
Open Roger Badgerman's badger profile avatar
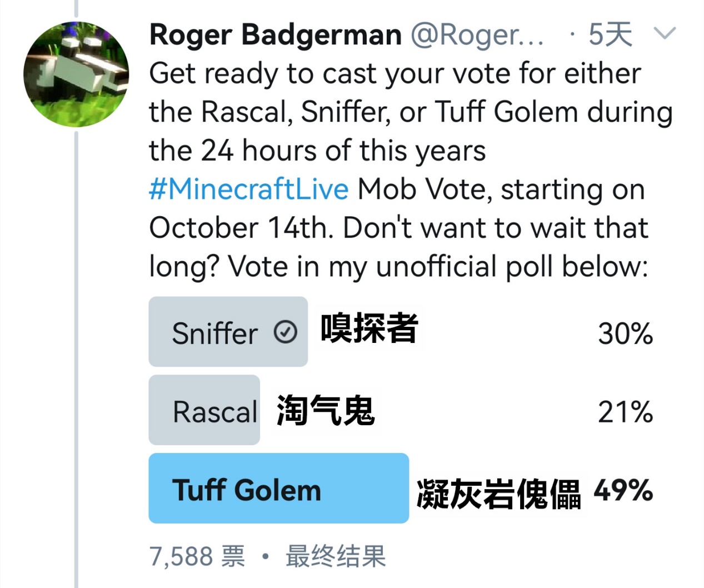tap(76, 74)
